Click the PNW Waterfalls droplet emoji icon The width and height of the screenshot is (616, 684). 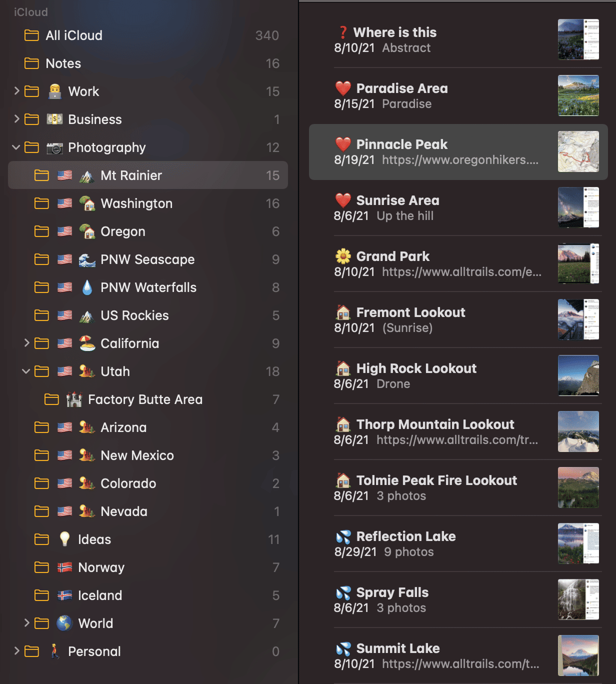coord(87,287)
